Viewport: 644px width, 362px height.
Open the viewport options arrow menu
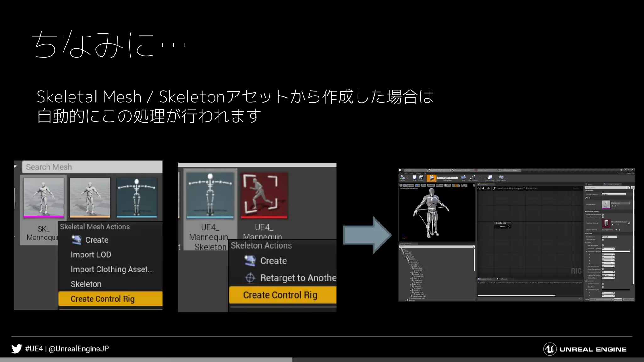tap(401, 185)
